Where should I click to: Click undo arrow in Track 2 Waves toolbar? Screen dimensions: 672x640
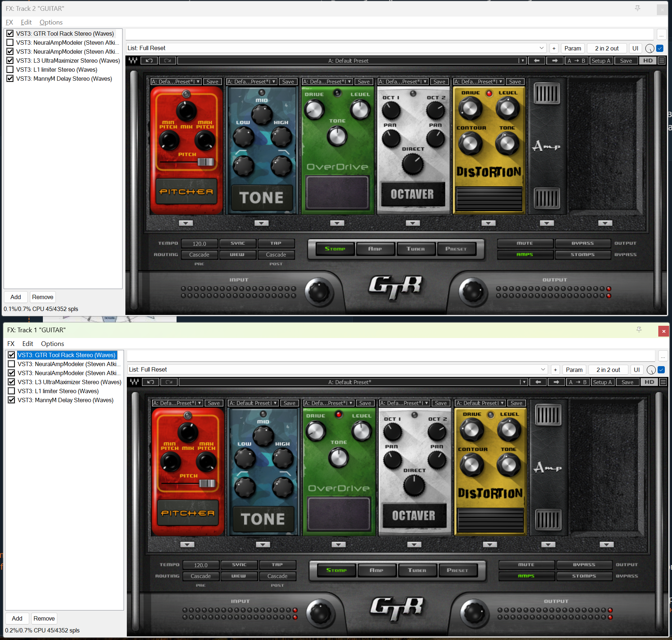[149, 61]
